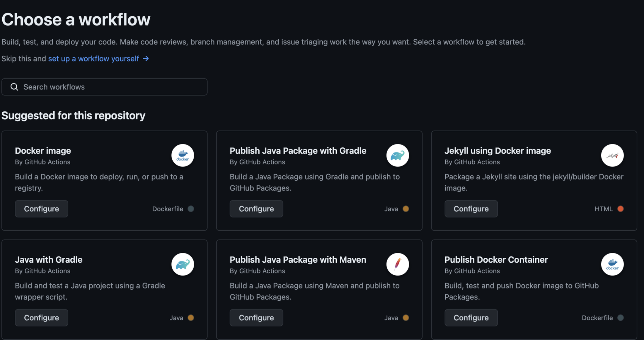Click the Jekyll logo icon
Screen dimensions: 644x340
pyautogui.click(x=612, y=155)
